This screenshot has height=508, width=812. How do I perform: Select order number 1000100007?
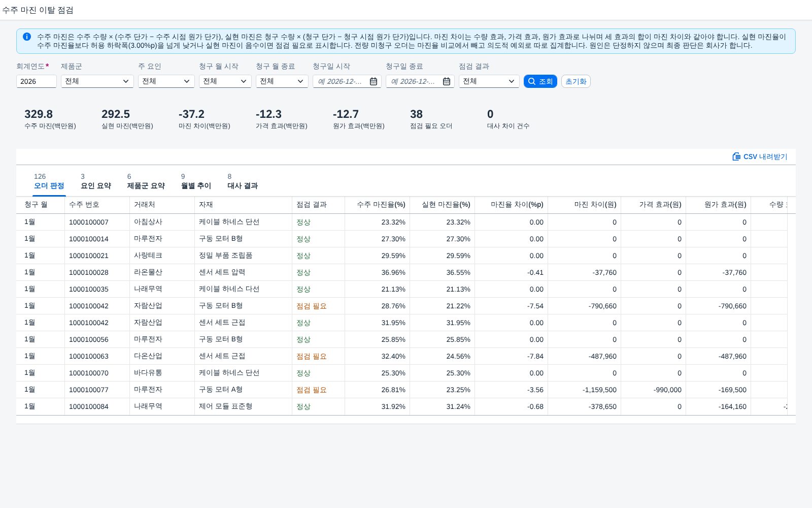coord(89,222)
